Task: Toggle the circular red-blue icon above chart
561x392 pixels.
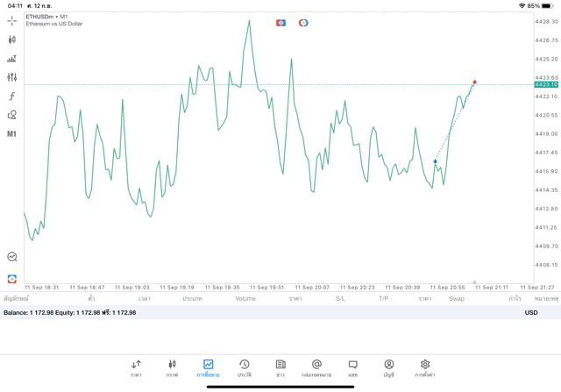Action: click(x=303, y=22)
